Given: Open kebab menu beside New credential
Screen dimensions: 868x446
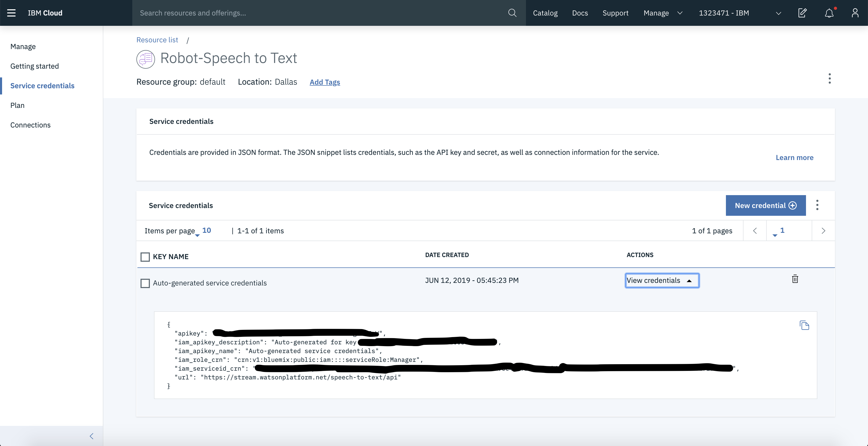Looking at the screenshot, I should pyautogui.click(x=817, y=205).
